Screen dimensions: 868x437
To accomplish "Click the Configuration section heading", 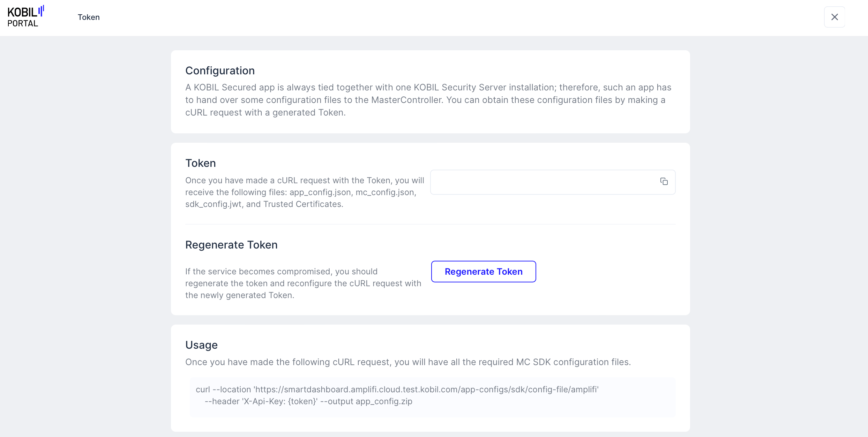I will click(220, 71).
